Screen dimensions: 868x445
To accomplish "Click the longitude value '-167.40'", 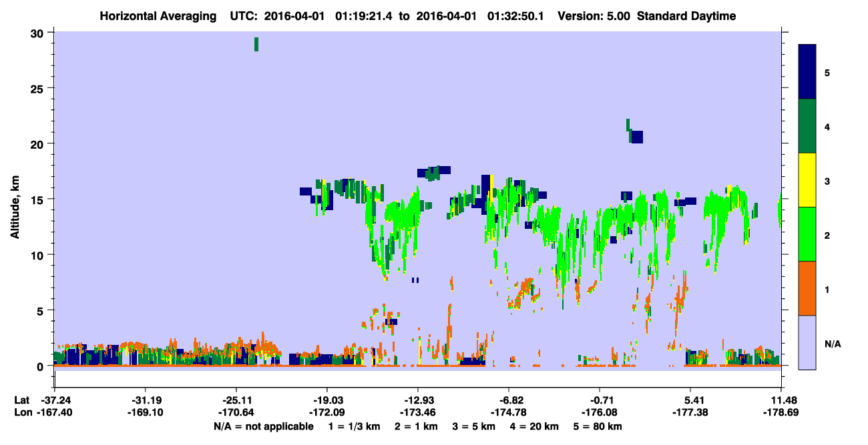I will coord(54,412).
